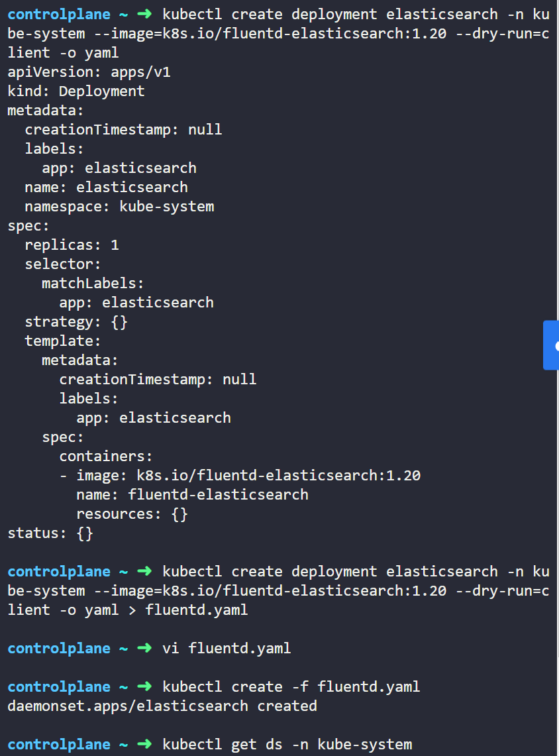The width and height of the screenshot is (559, 756).
Task: Click the 'matchLabels:' line
Action: click(x=93, y=283)
